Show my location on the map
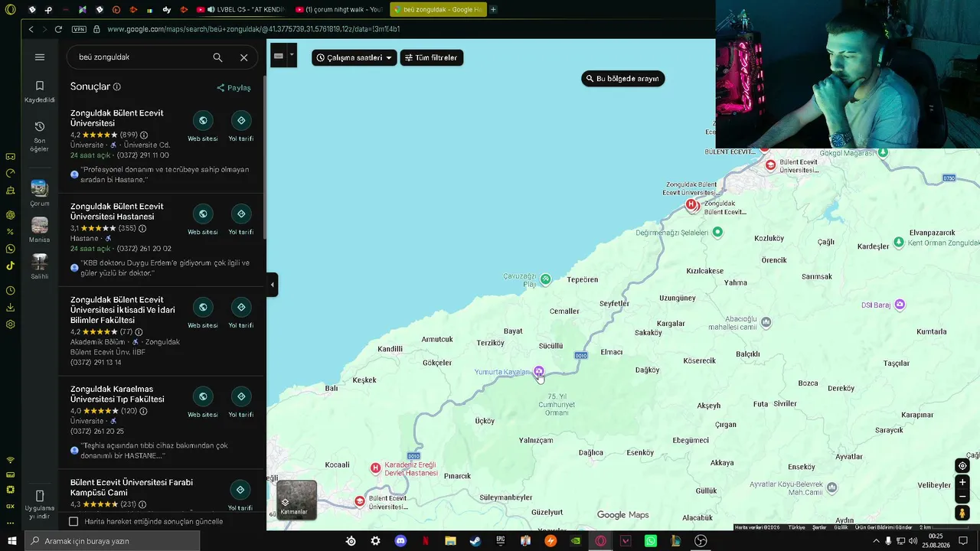This screenshot has height=551, width=980. (x=962, y=465)
